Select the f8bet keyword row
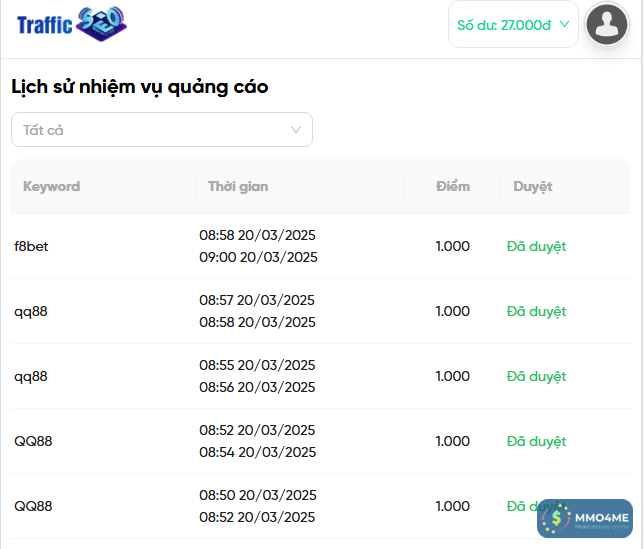 [31, 246]
